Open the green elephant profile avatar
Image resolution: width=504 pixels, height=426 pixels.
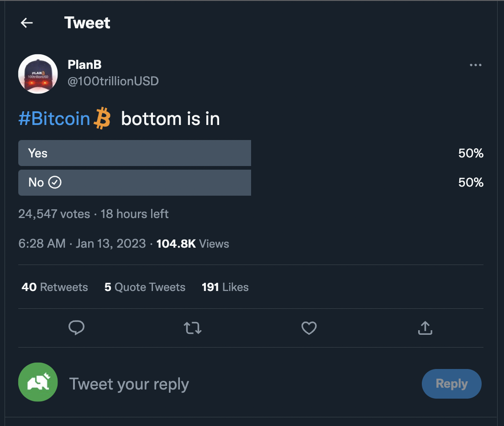[x=38, y=382]
